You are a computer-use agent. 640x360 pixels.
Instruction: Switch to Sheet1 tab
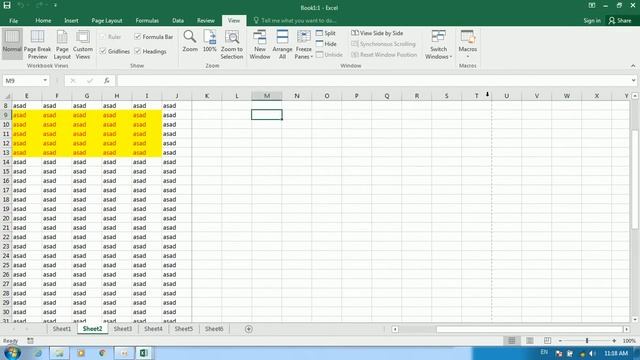click(x=62, y=329)
